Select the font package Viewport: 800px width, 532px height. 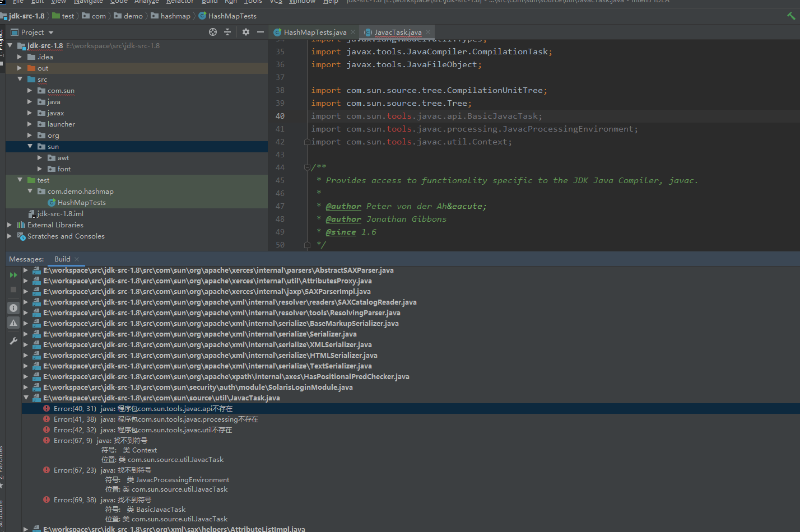(x=64, y=169)
